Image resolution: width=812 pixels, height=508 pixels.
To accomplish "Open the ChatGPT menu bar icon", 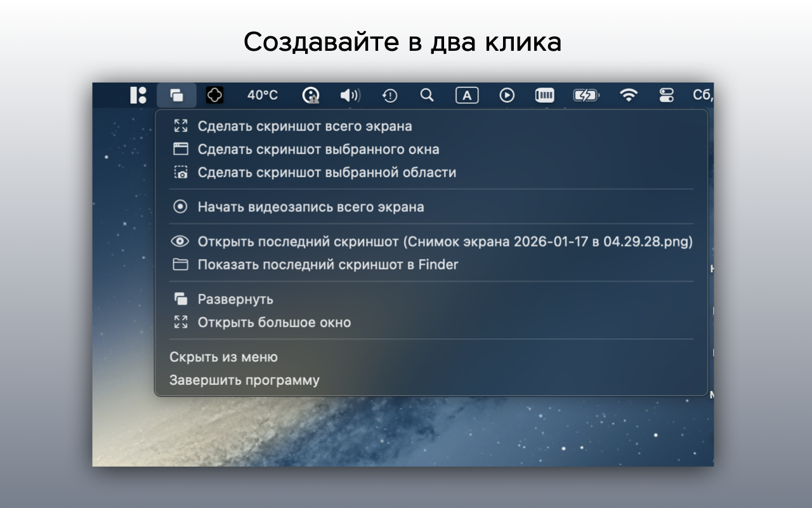I will coord(215,95).
